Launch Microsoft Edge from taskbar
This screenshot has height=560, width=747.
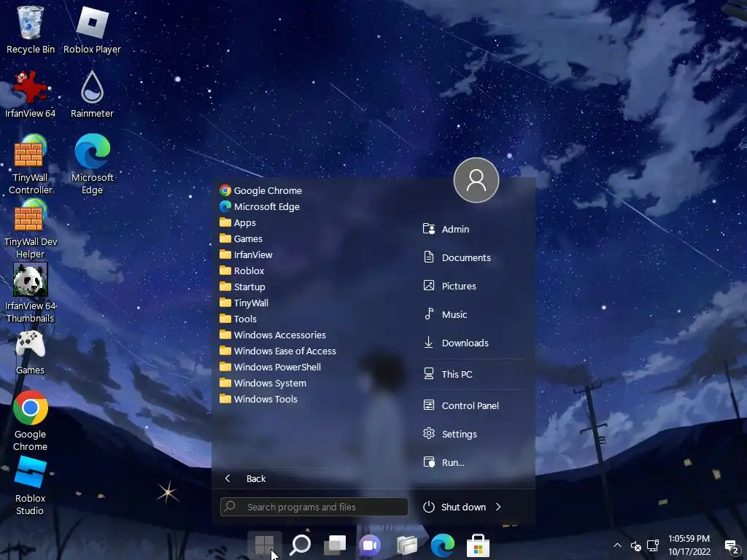[443, 545]
